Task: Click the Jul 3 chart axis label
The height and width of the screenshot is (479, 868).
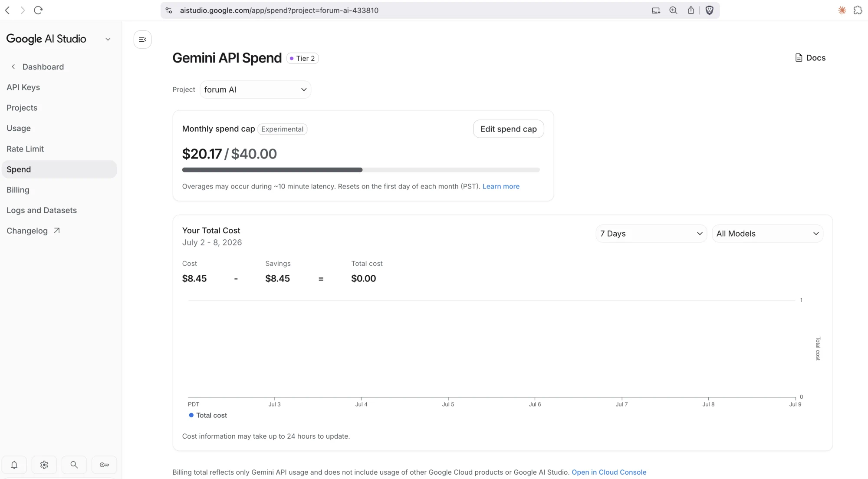Action: [x=274, y=404]
